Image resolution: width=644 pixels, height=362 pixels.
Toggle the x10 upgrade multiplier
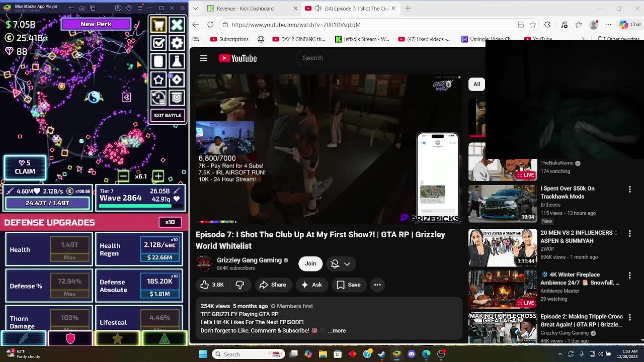coord(170,222)
